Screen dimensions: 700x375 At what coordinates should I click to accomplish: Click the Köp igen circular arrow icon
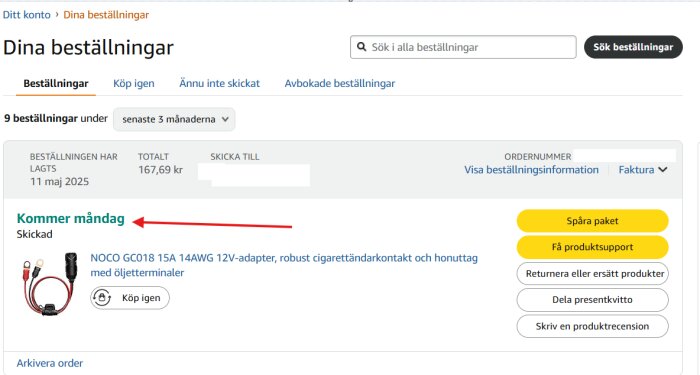(x=102, y=298)
